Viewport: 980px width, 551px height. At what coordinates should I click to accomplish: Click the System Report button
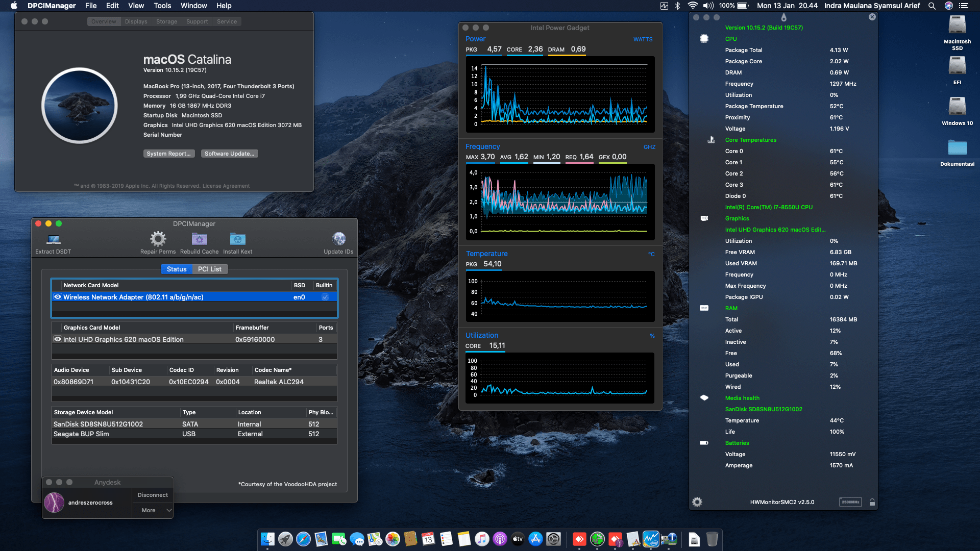click(169, 153)
